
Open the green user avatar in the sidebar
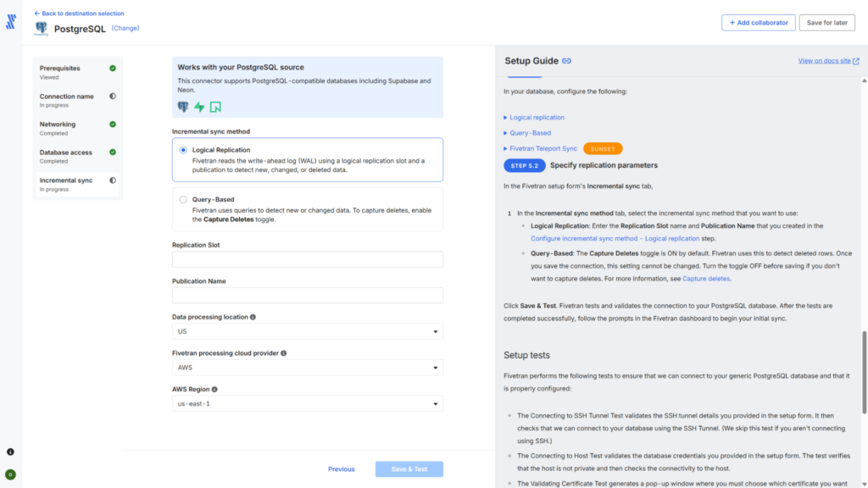click(x=10, y=474)
